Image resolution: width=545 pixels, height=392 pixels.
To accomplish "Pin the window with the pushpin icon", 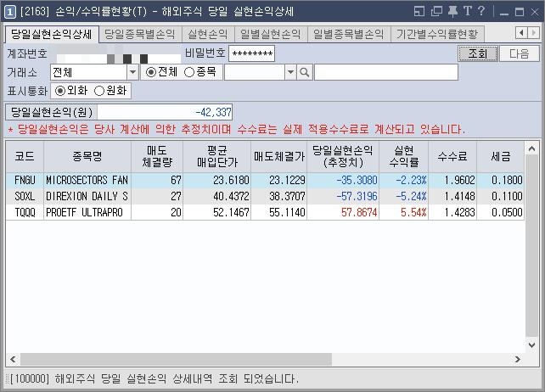I will pos(452,12).
